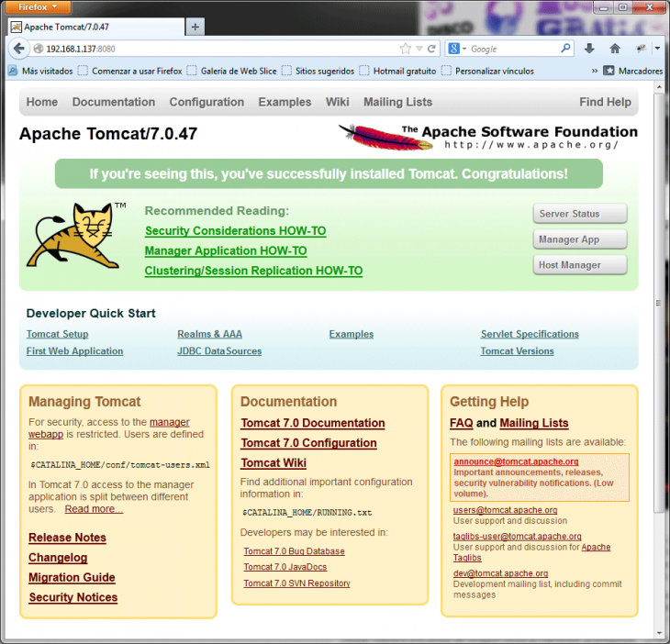
Task: Open the Examples navigation item in top bar
Action: coord(285,102)
